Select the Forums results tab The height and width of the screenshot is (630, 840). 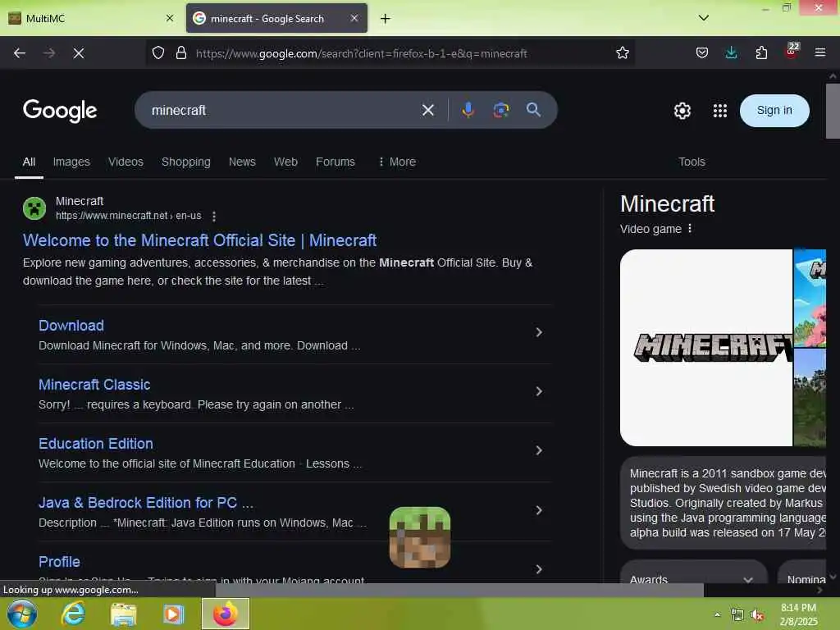336,162
